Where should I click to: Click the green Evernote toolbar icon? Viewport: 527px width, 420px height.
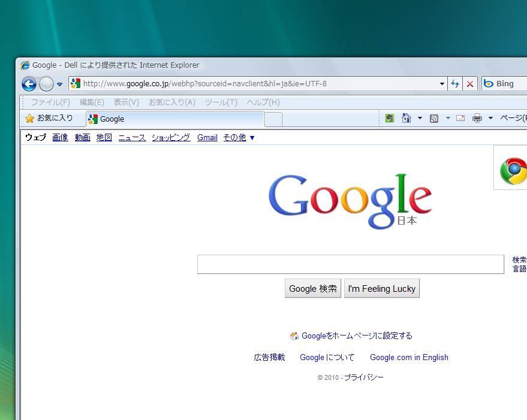pyautogui.click(x=390, y=118)
